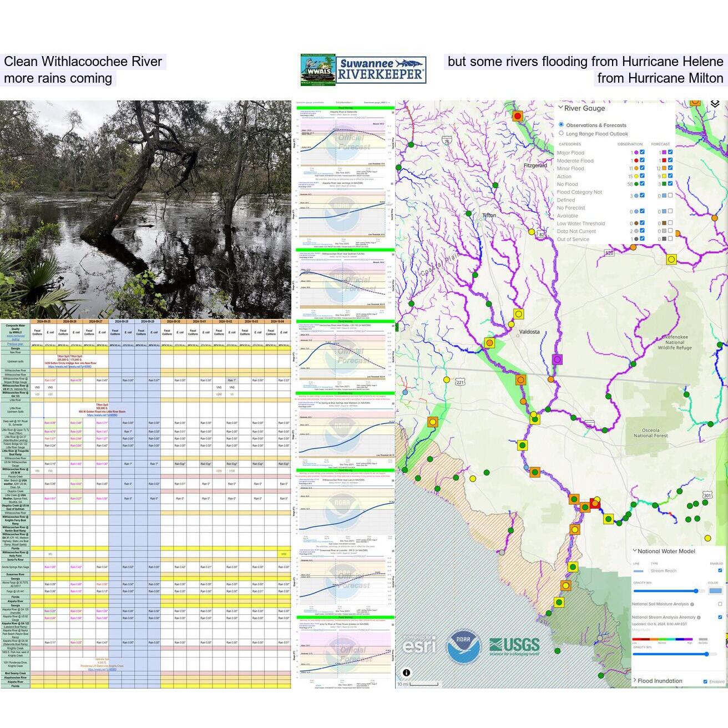Screen dimensions: 728x728
Task: Uncheck Moderate Flood forecast checkbox
Action: (x=670, y=160)
